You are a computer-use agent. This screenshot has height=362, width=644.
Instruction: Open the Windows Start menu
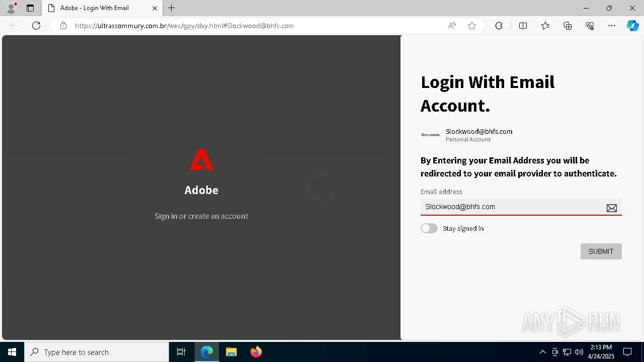coord(12,352)
